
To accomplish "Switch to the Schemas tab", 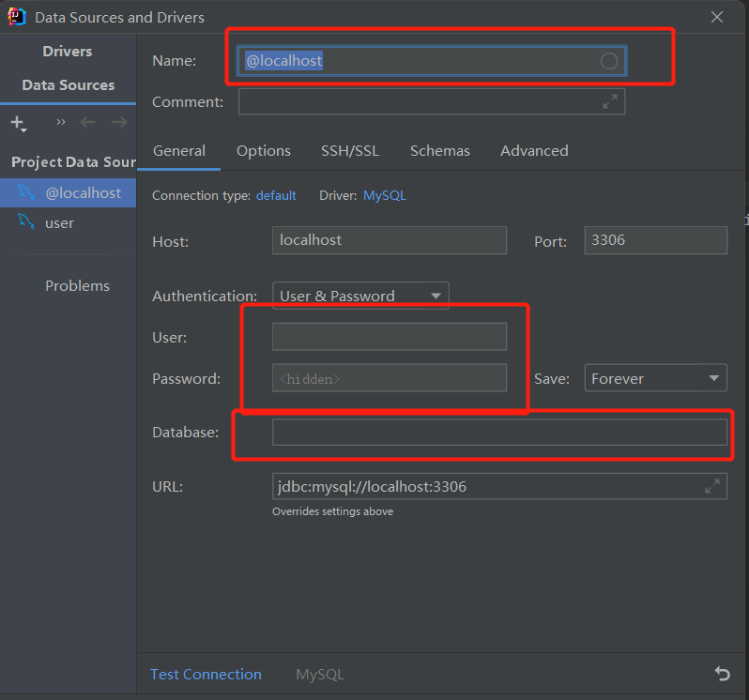I will (440, 151).
